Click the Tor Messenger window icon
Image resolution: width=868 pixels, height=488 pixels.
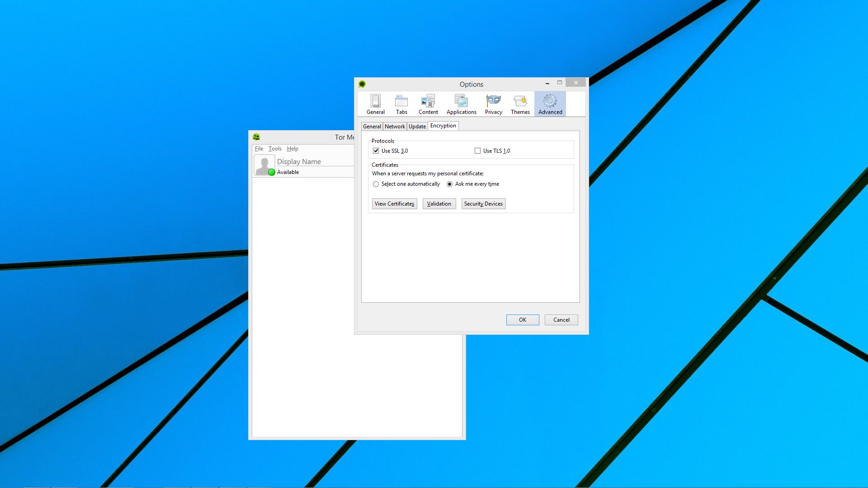pyautogui.click(x=256, y=137)
